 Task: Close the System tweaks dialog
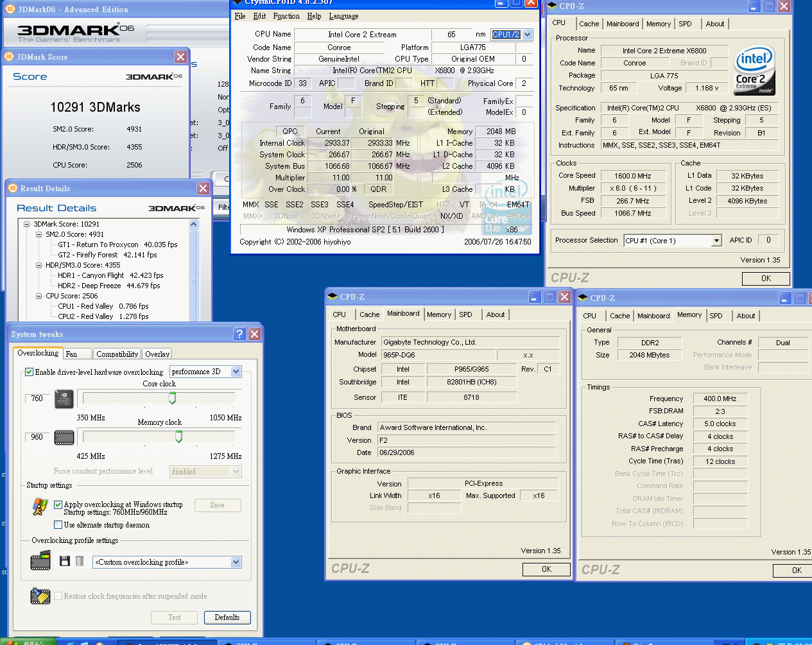255,334
